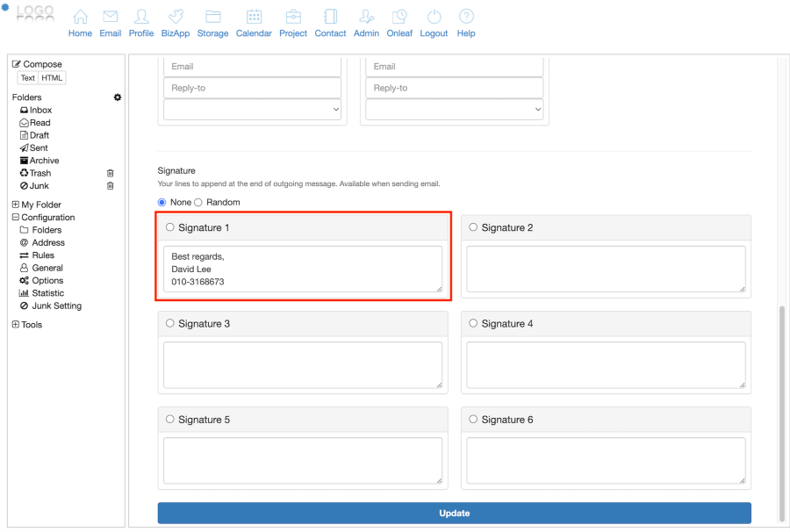Choose the Signature 4 radio button

tap(474, 324)
